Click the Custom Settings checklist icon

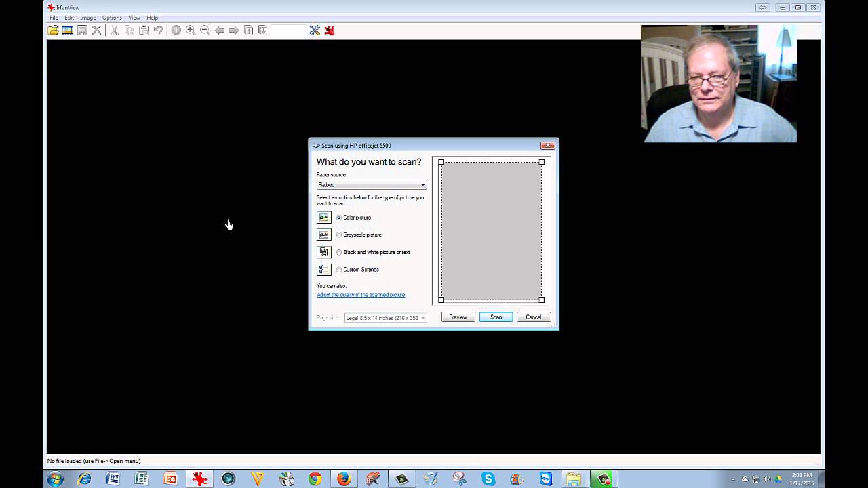coord(323,269)
